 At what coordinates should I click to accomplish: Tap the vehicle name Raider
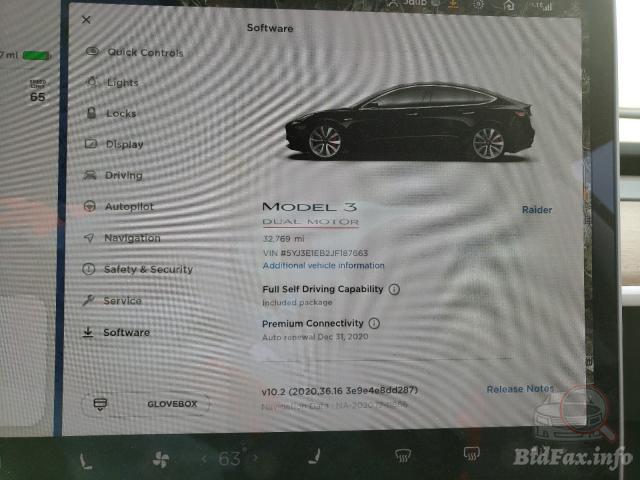537,210
